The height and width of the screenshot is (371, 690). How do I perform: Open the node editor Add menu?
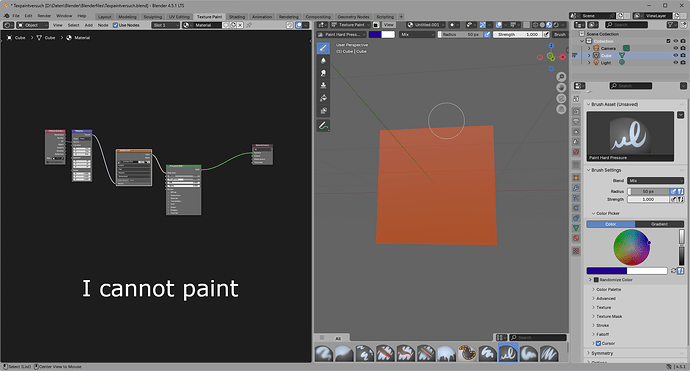88,25
